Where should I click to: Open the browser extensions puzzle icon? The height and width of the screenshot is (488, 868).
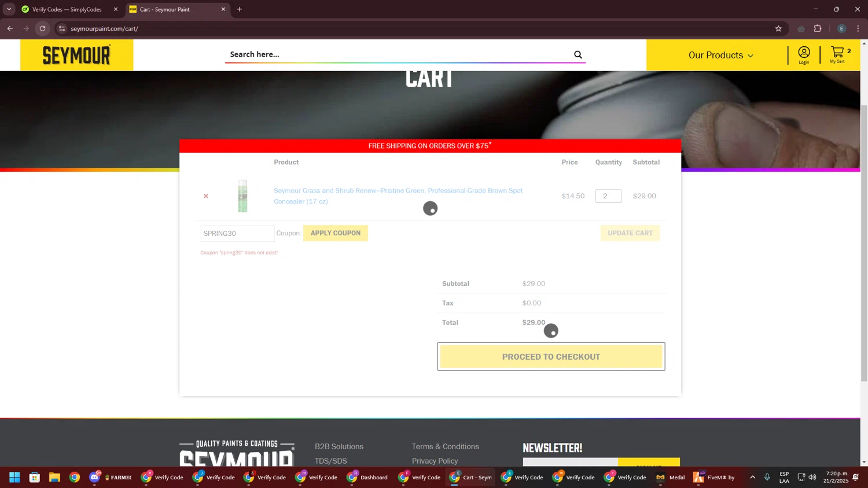tap(818, 28)
